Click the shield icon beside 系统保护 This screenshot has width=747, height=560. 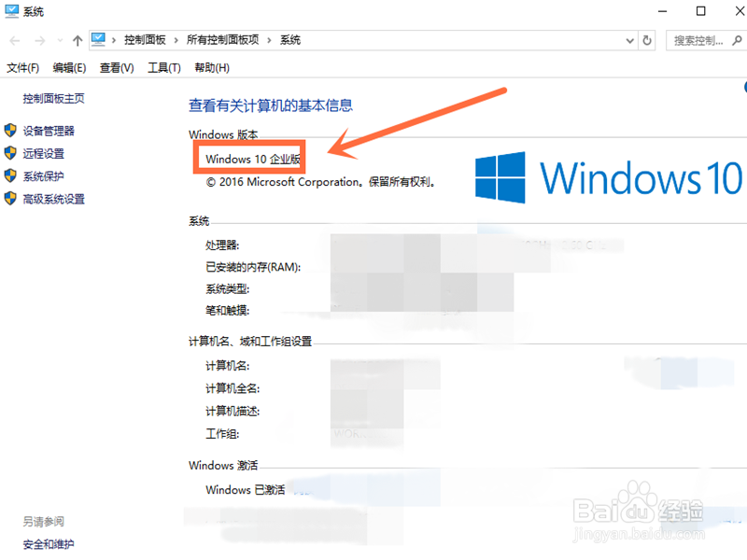(10, 174)
